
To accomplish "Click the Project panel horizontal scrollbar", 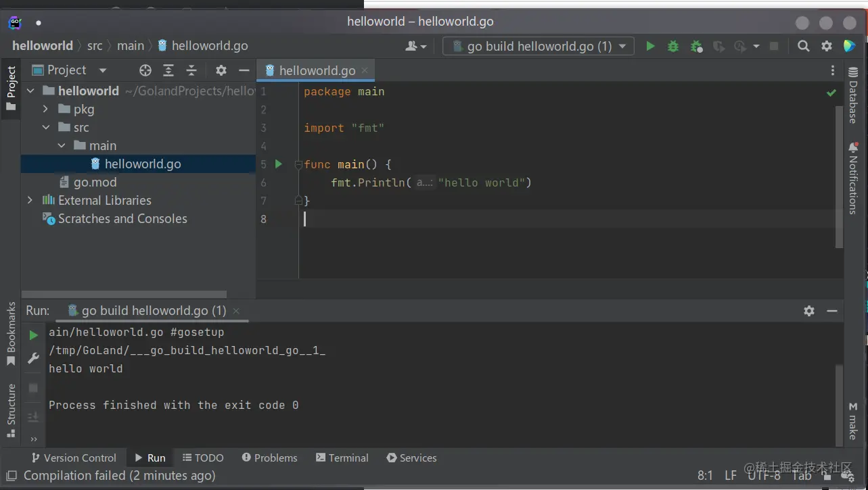I will [124, 295].
